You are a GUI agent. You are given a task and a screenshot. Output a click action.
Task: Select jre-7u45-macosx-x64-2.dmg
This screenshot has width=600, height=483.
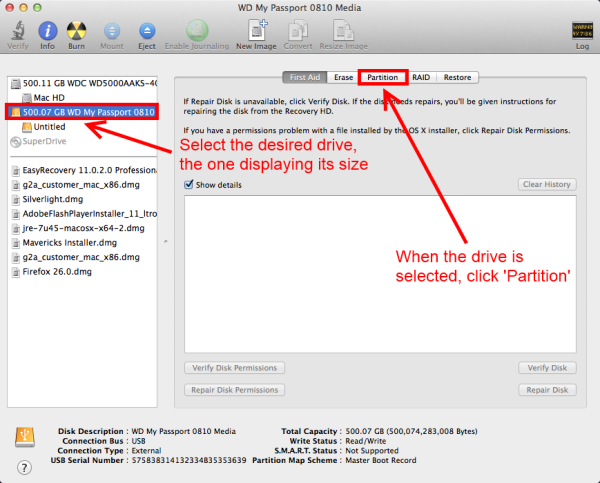tap(83, 228)
